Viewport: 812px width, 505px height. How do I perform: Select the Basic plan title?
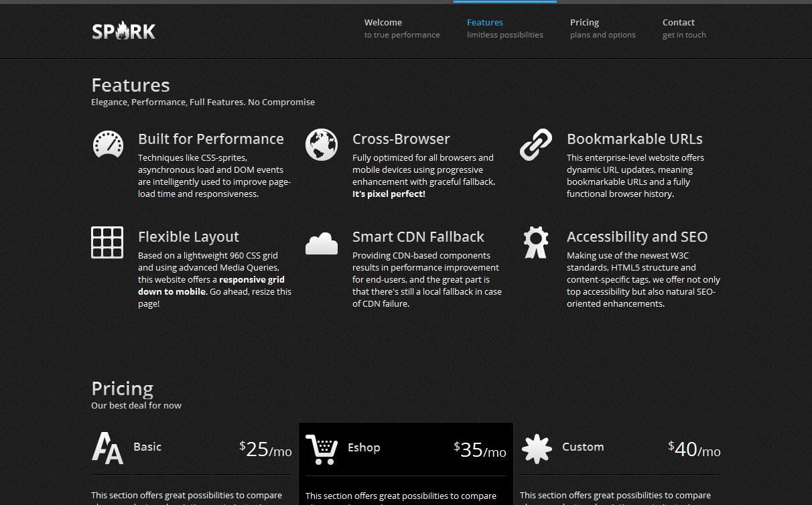point(147,447)
